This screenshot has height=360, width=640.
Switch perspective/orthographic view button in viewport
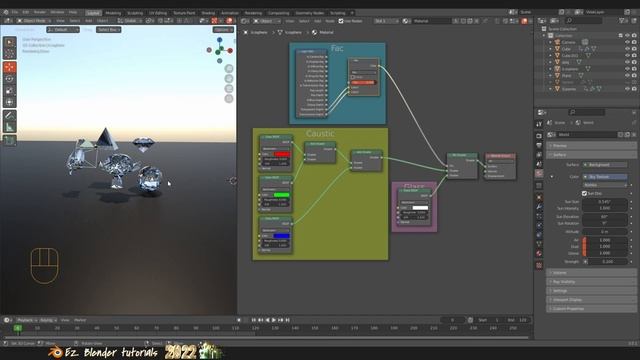229,99
